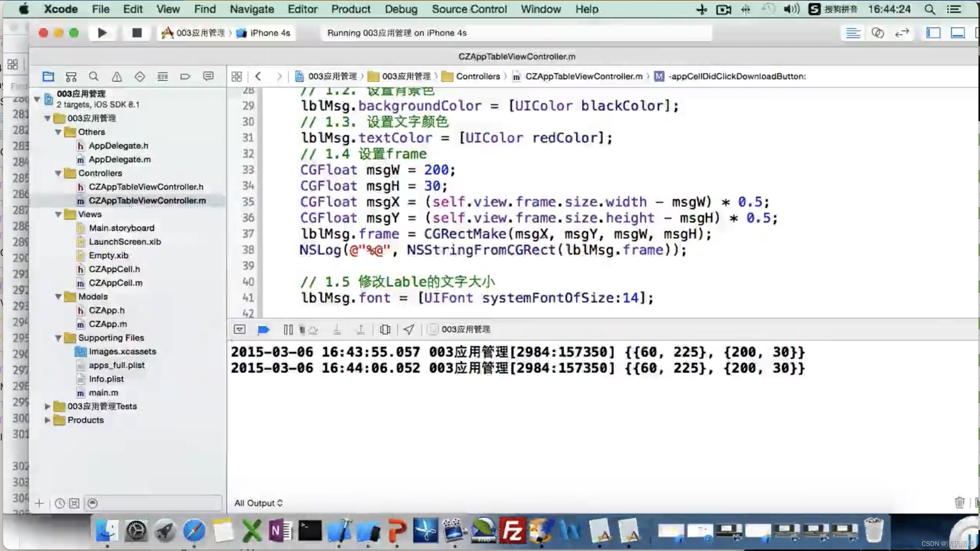Collapse the Models group
This screenshot has height=551, width=980.
(58, 297)
